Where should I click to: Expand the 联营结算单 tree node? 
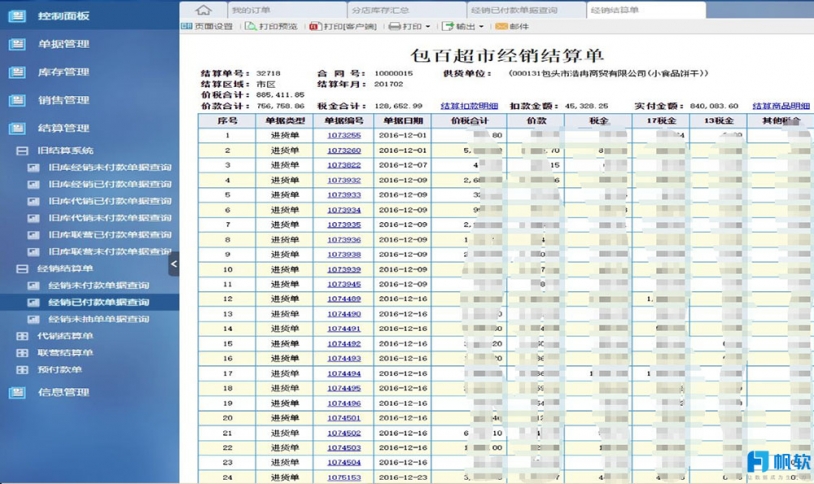point(22,353)
